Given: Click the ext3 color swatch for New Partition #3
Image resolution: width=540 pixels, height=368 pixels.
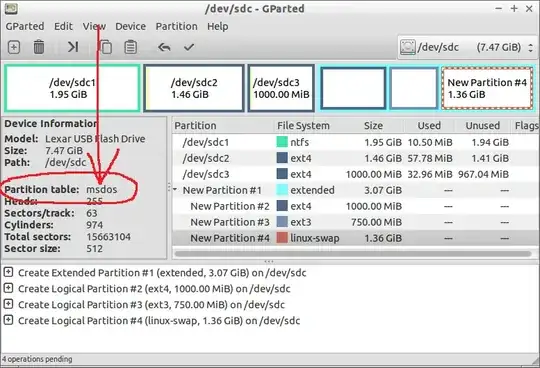Looking at the screenshot, I should 282,222.
